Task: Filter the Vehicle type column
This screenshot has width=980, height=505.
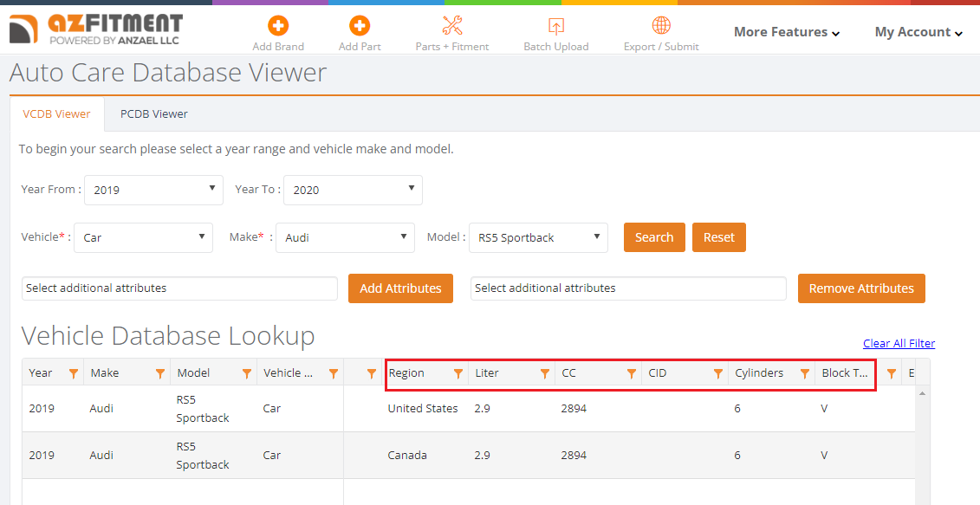Action: click(334, 373)
